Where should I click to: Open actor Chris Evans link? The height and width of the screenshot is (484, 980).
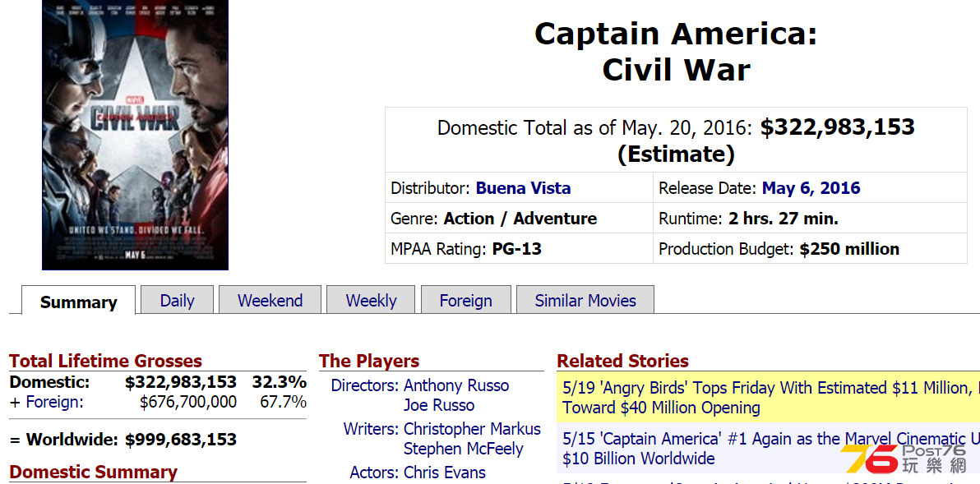tap(445, 472)
